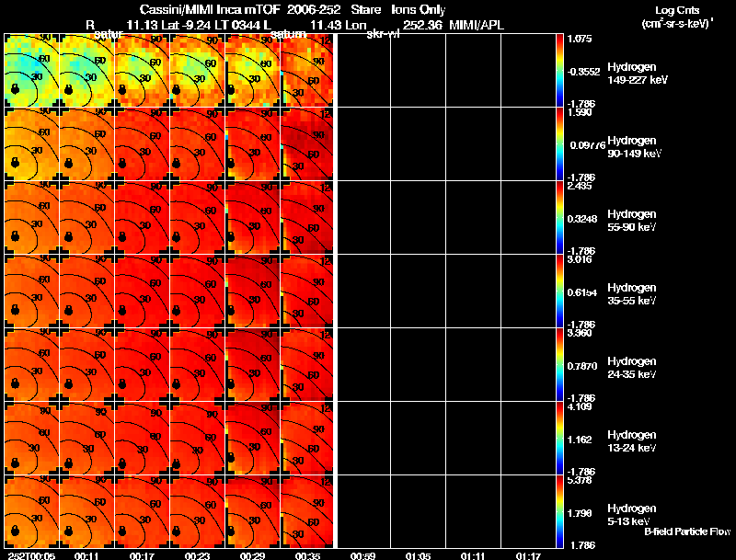Click the 'Hydrogen 24-35 keV' label

[x=632, y=368]
